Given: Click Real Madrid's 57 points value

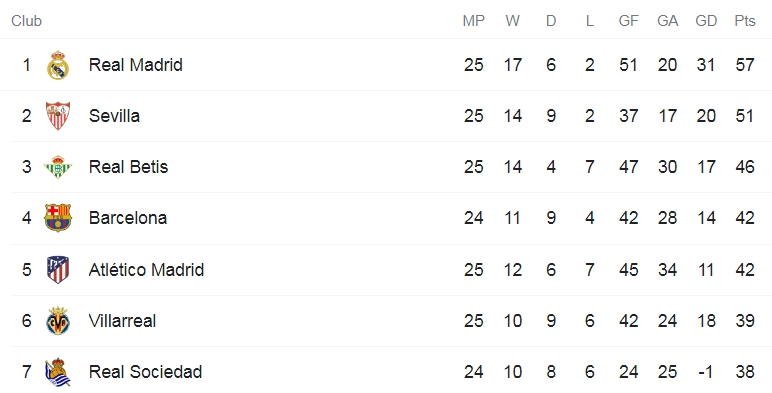Looking at the screenshot, I should coord(745,65).
